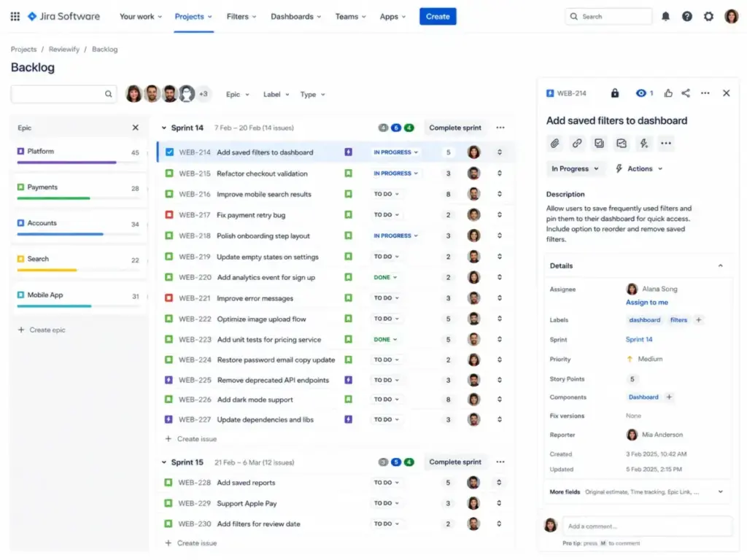Click the Jira Software logo
This screenshot has height=560, width=747.
(64, 16)
